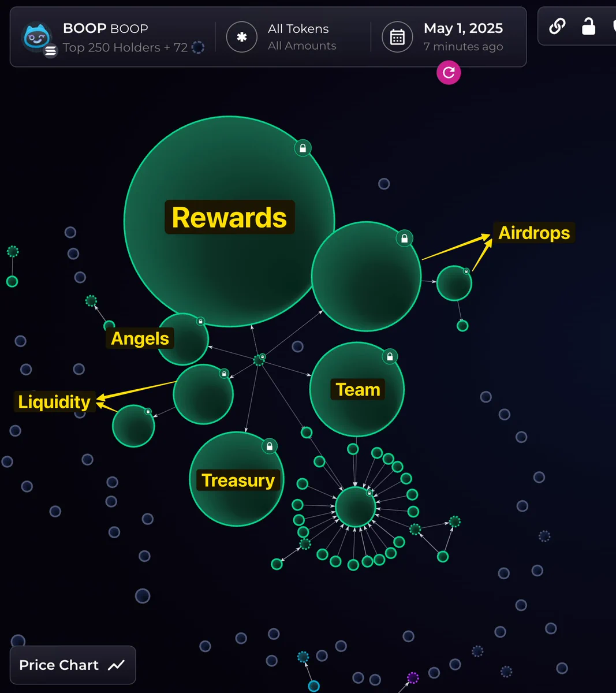Select the Solana chain badge under the logo

coord(51,51)
